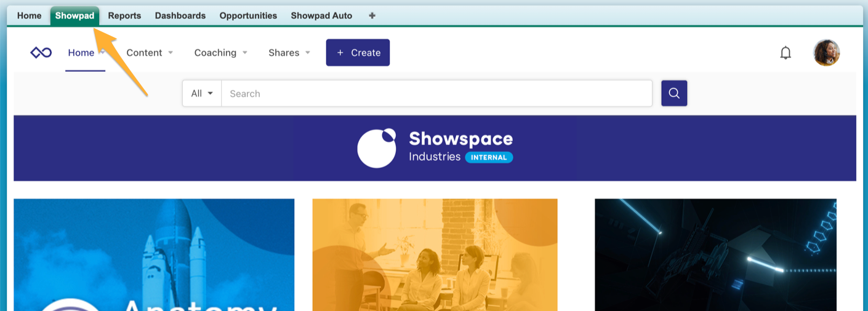This screenshot has height=311, width=868.
Task: Open the rocket shuttle thumbnail tile
Action: click(154, 254)
